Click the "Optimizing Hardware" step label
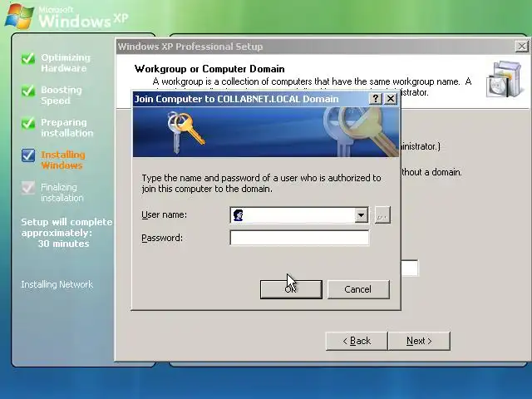Screen dimensions: 532x399 (66, 63)
